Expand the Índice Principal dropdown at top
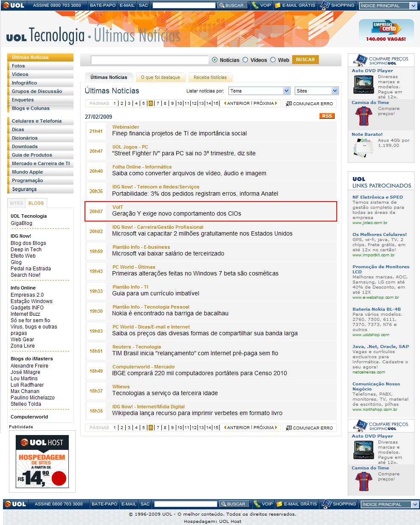 click(x=413, y=6)
